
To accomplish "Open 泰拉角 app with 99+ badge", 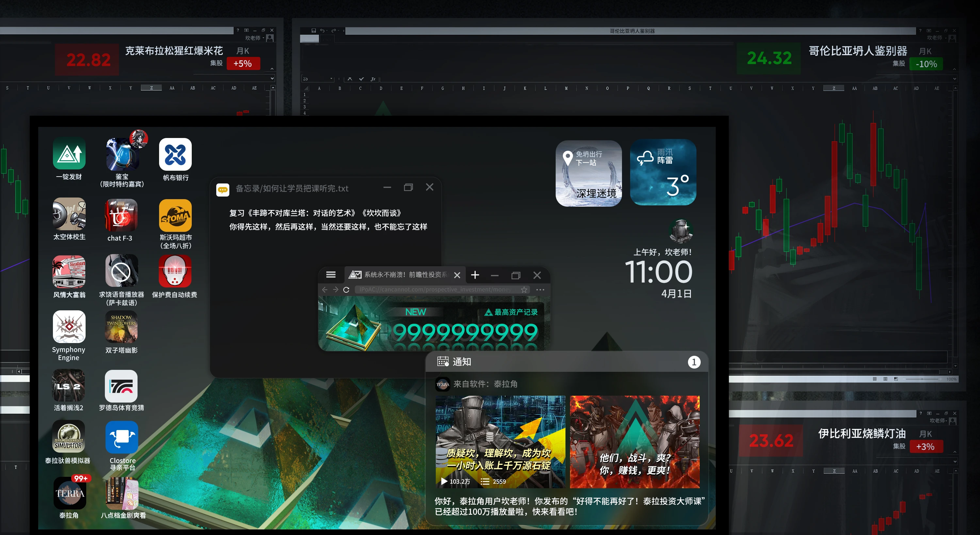I will 70,493.
